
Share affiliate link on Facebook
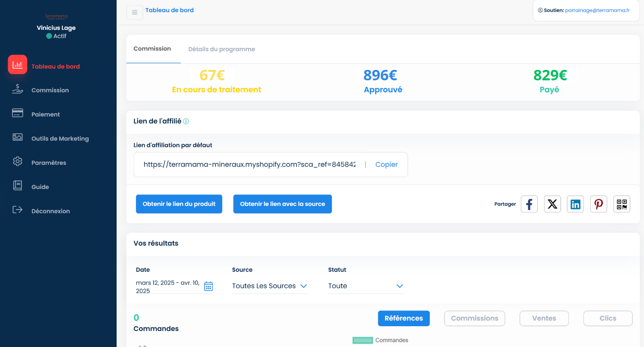(x=529, y=204)
